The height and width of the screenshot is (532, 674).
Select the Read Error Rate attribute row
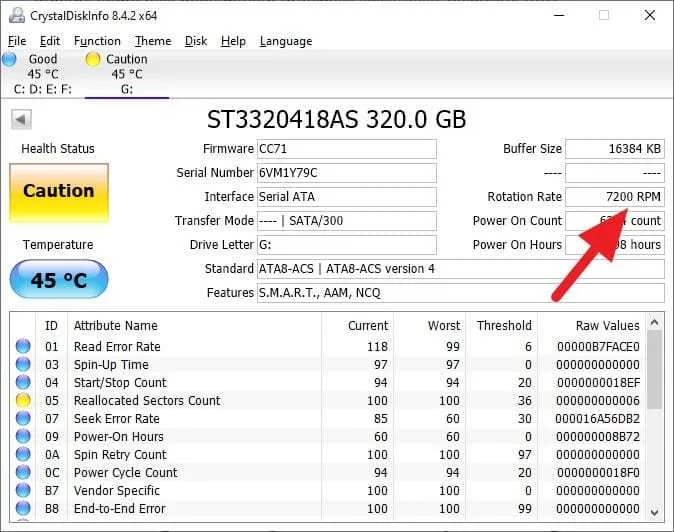(328, 346)
